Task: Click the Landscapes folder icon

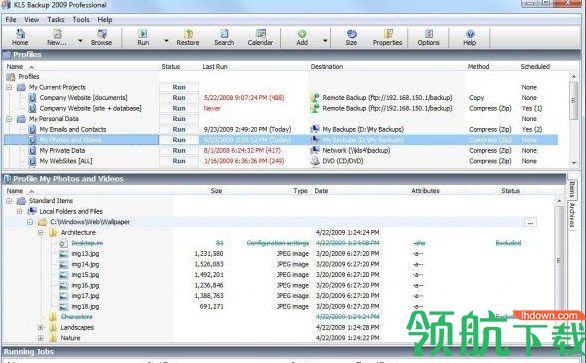Action: tap(53, 327)
